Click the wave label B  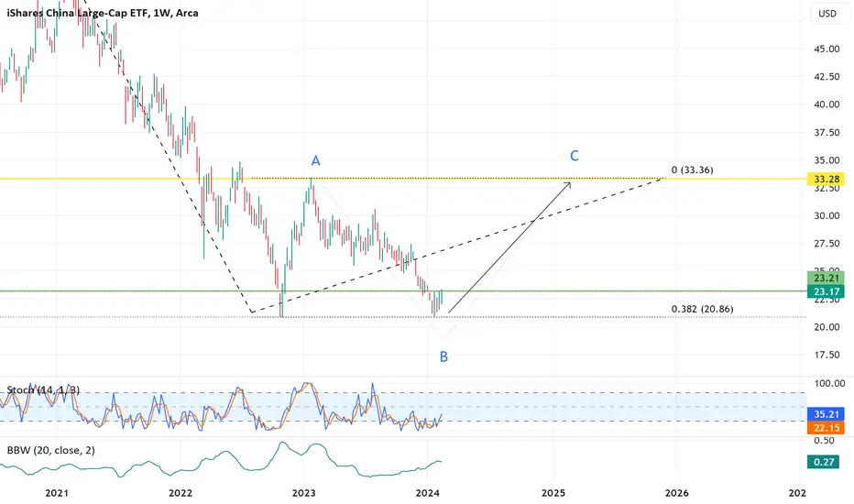point(443,356)
